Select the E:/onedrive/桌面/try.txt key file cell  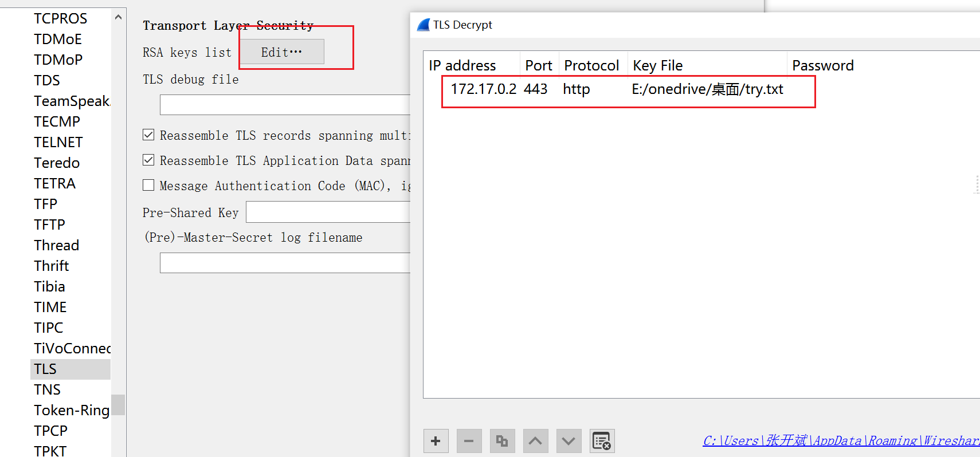[x=707, y=89]
